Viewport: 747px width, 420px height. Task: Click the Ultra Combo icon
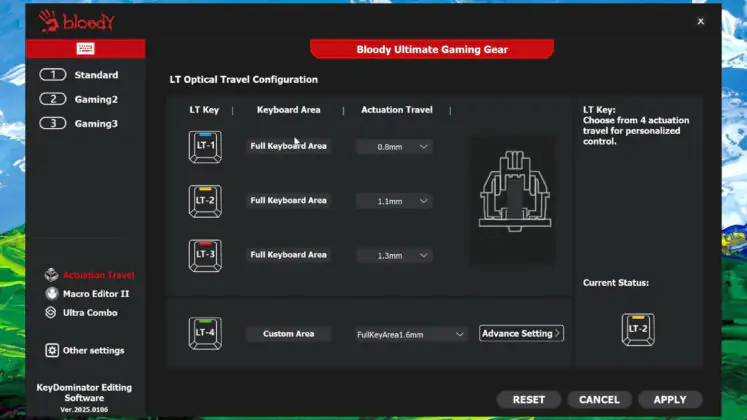[50, 312]
